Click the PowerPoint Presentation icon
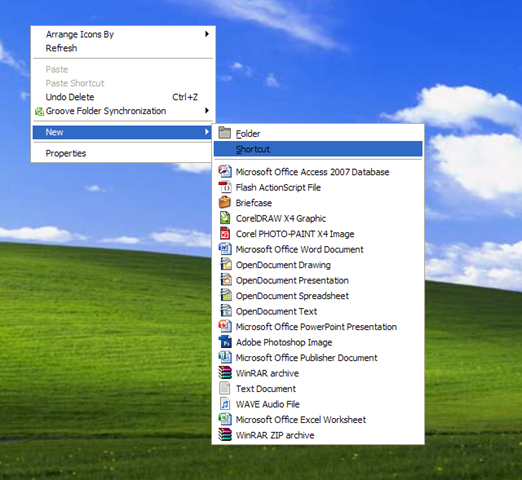 point(225,326)
